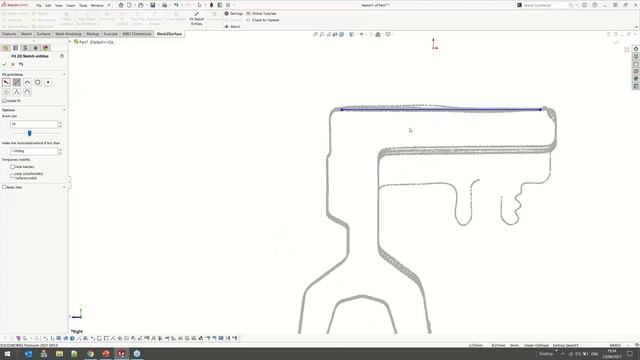Click the Brush size input field

coord(34,124)
